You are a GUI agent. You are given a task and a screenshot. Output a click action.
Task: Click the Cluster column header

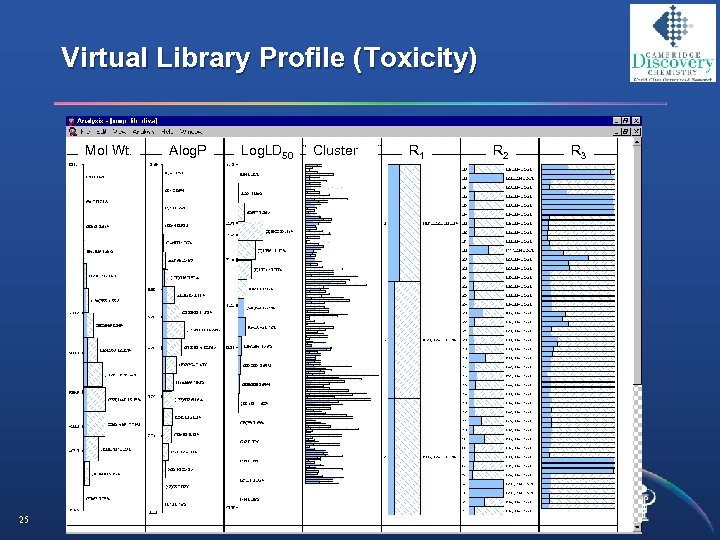(x=335, y=150)
